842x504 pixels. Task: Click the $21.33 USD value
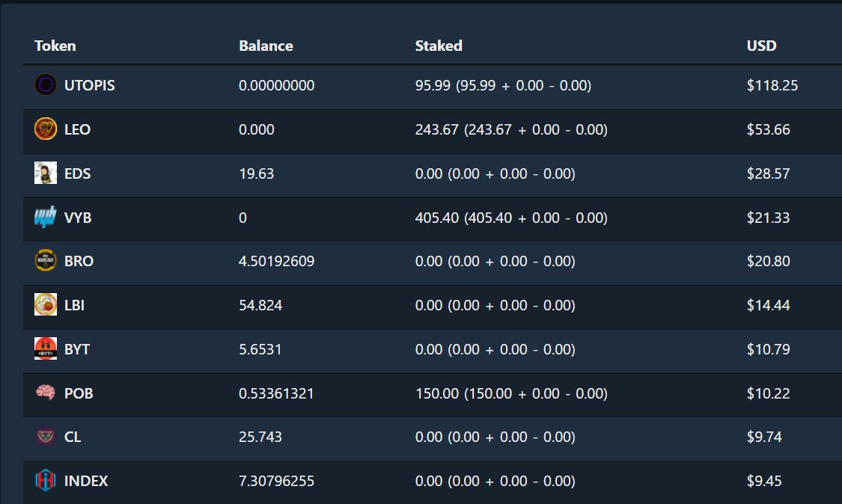(x=769, y=218)
